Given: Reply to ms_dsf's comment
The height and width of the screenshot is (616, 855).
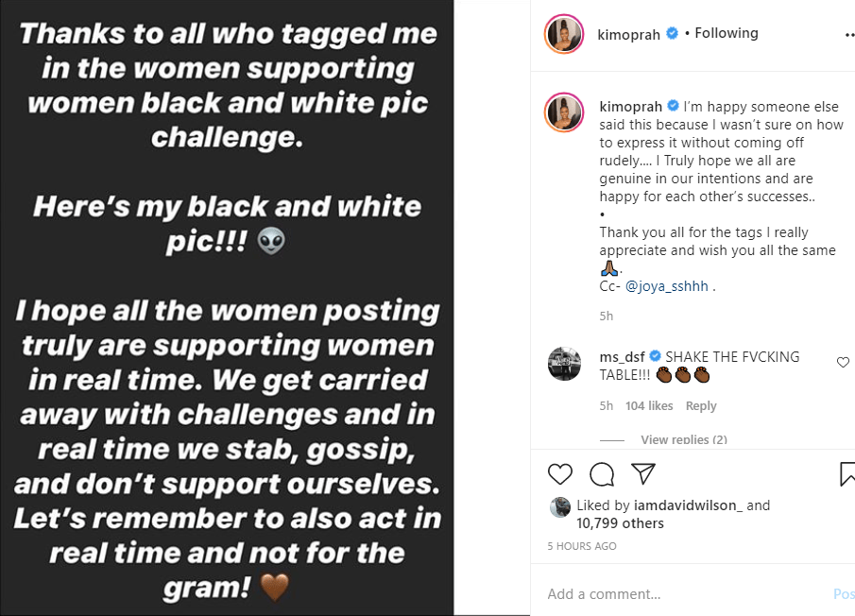Looking at the screenshot, I should (701, 405).
